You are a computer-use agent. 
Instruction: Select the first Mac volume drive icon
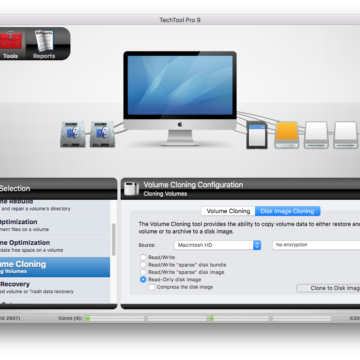[73, 134]
